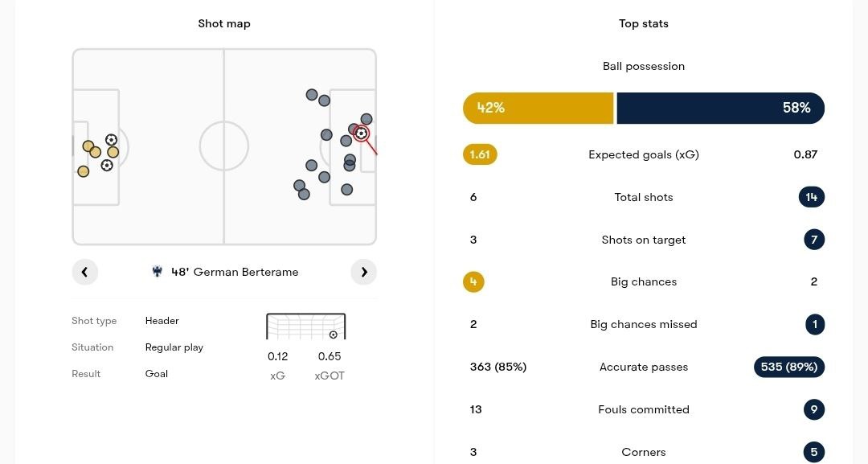Click the navy 58% possession bar

tap(719, 108)
